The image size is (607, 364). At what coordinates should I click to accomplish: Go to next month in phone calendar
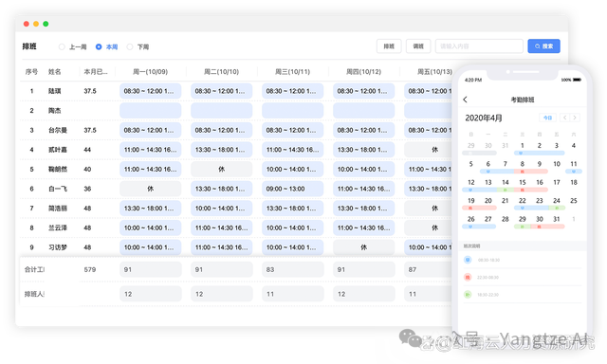(x=575, y=118)
